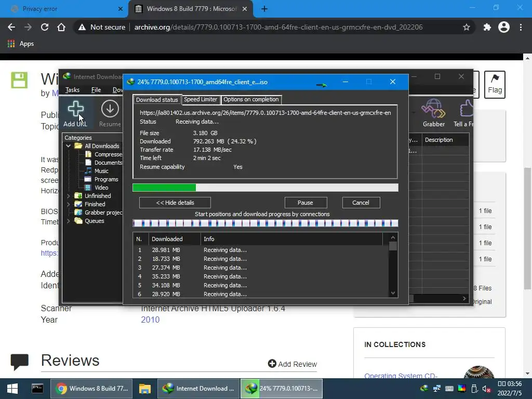Viewport: 532px width, 399px height.
Task: Expand the Queues tree node
Action: pos(68,221)
